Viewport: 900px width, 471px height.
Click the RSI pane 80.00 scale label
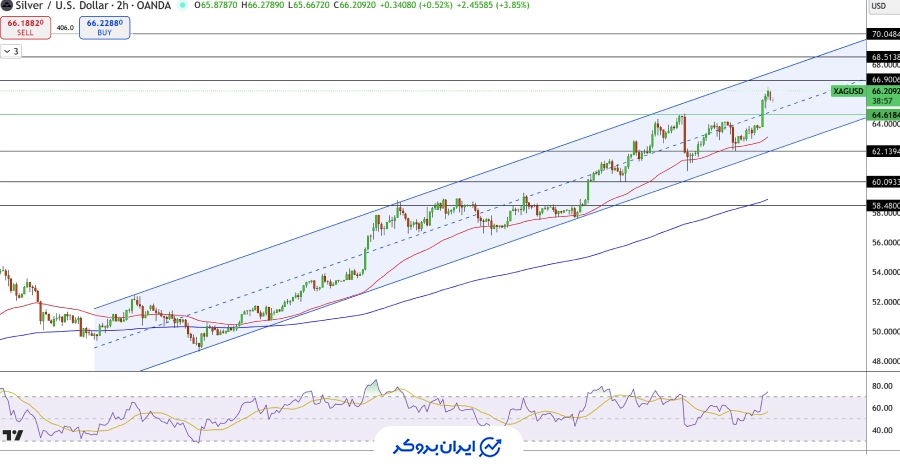click(881, 386)
